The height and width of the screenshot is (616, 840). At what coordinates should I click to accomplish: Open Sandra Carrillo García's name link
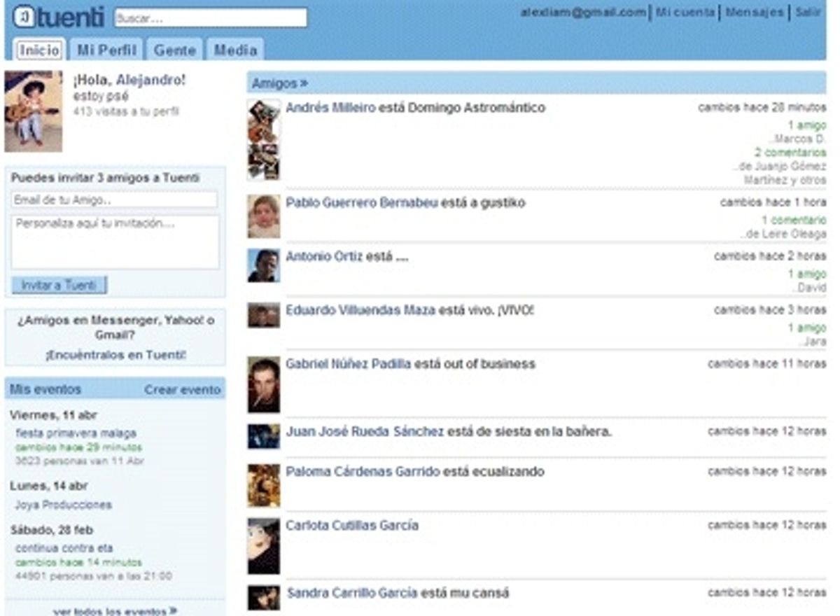click(x=352, y=594)
